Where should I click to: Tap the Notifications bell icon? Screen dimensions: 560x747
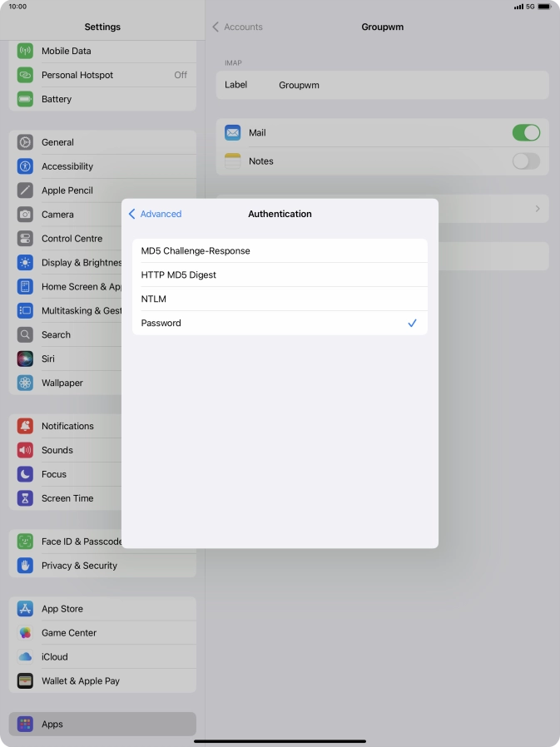coord(25,426)
